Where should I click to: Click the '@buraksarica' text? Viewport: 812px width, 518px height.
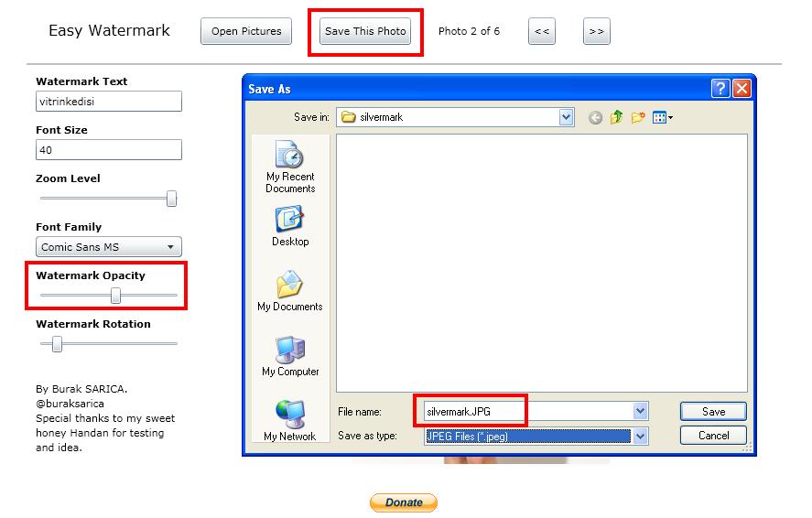(70, 404)
